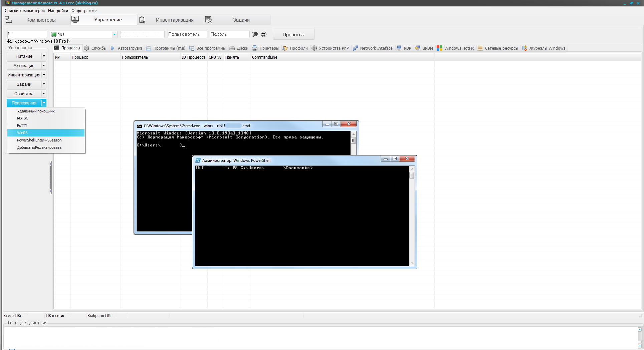
Task: Click the Питание button
Action: pyautogui.click(x=24, y=56)
